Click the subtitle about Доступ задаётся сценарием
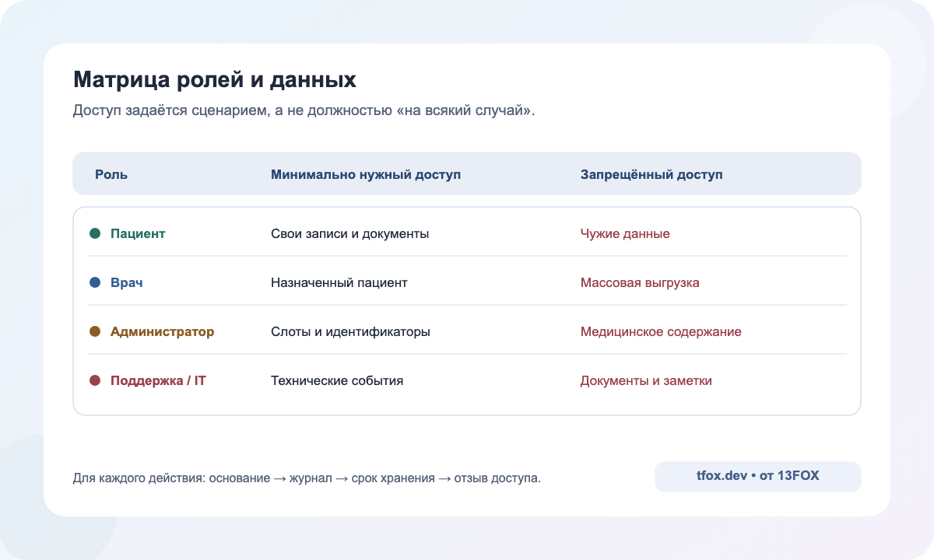The height and width of the screenshot is (560, 934). [x=304, y=111]
